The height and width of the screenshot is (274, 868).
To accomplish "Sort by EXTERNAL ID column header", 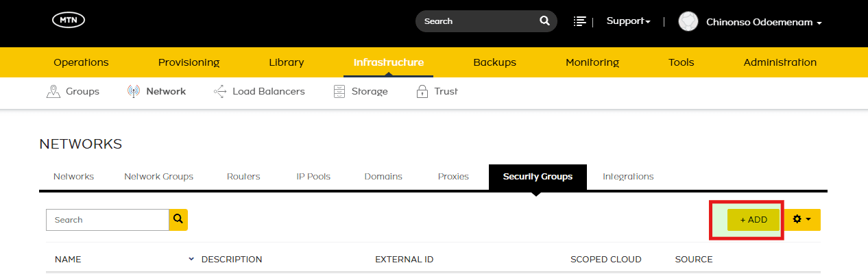I will coord(404,260).
